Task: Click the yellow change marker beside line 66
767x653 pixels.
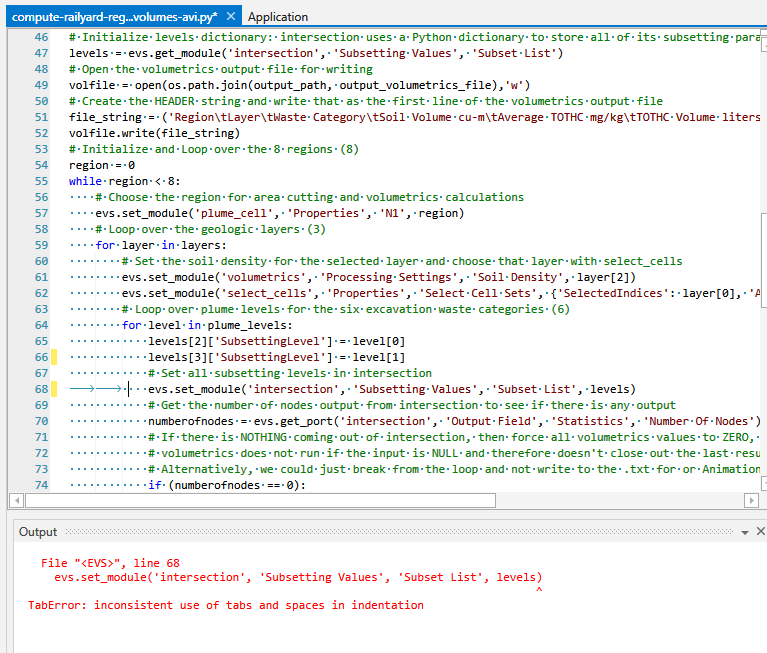Action: coord(54,357)
